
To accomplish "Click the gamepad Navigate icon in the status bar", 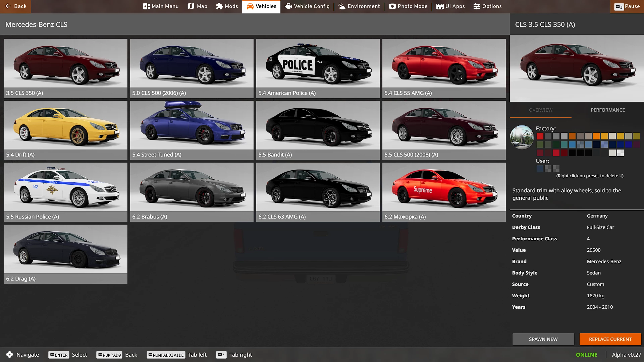I will (10, 354).
